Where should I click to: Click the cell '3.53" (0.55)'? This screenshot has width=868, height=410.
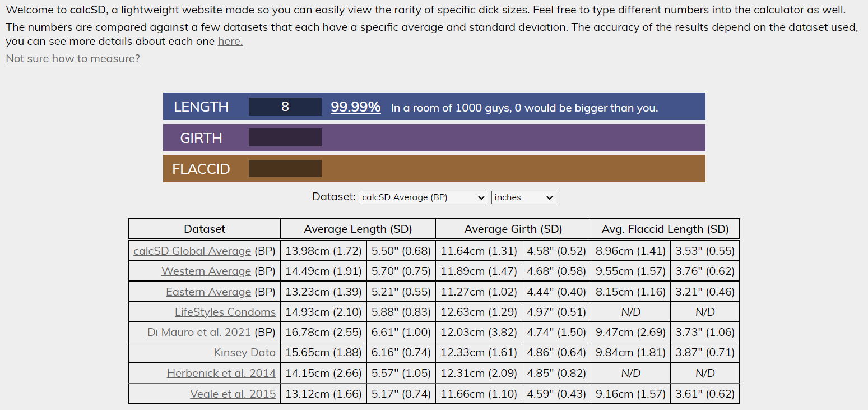pyautogui.click(x=705, y=251)
